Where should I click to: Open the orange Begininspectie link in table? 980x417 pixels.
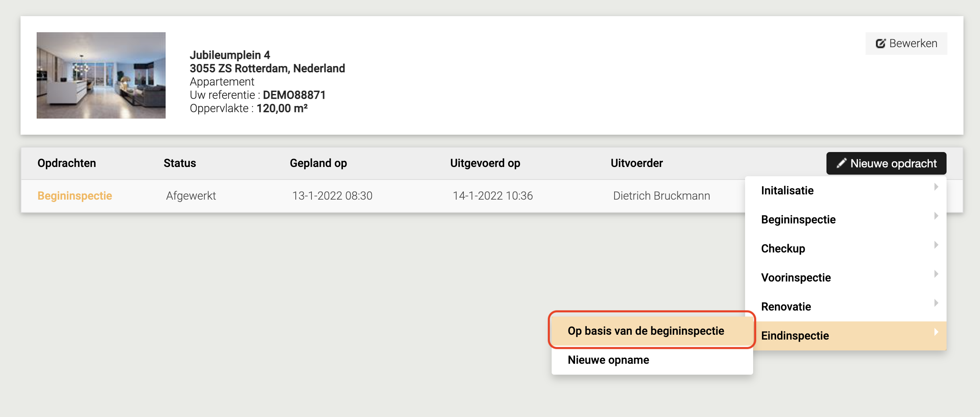click(x=75, y=196)
